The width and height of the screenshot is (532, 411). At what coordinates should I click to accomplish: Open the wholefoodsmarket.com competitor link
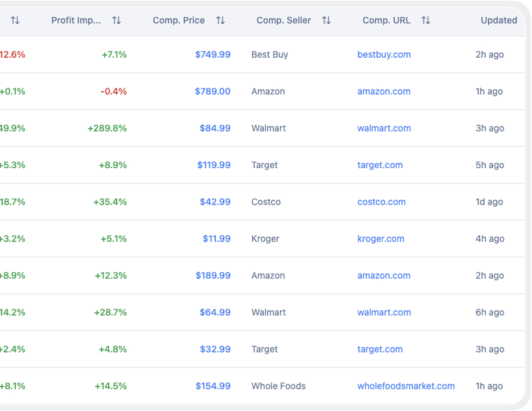(x=406, y=386)
